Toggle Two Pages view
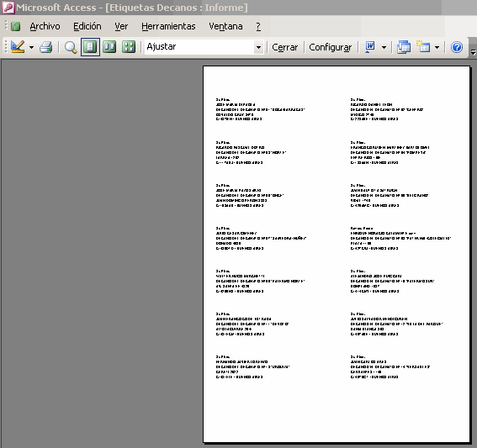 pos(109,47)
